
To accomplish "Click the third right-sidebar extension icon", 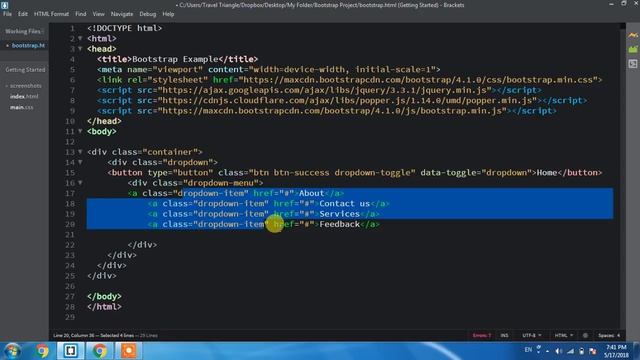I will tap(633, 64).
